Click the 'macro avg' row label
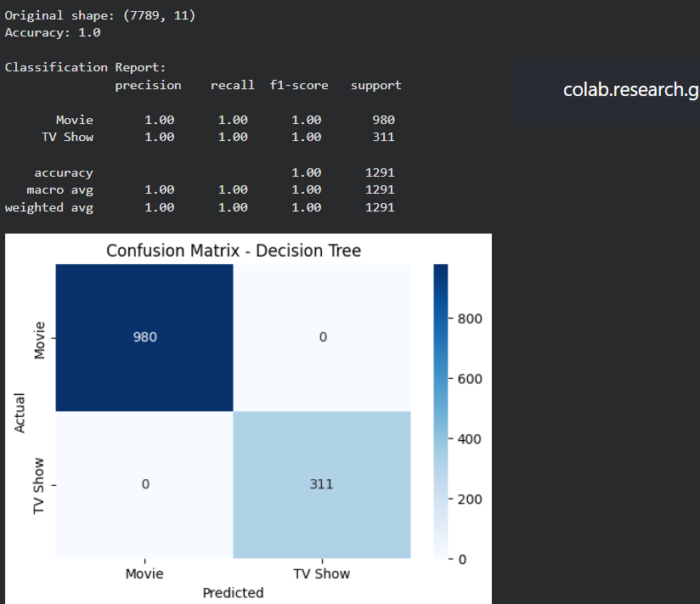The width and height of the screenshot is (700, 604). [59, 189]
